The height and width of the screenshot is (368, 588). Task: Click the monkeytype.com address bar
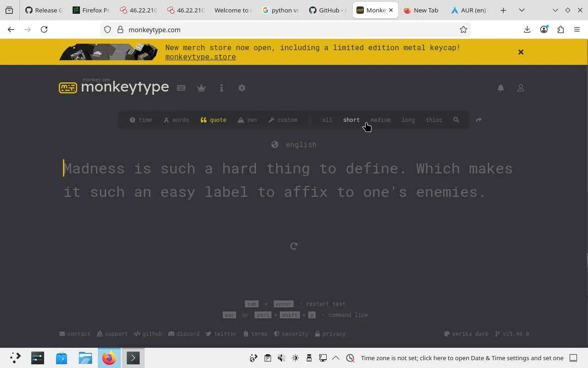[285, 29]
